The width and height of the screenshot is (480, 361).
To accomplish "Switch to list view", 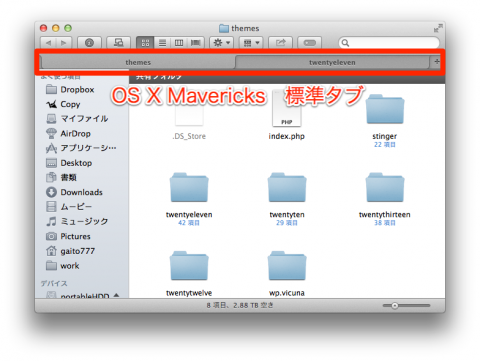I will coord(162,43).
